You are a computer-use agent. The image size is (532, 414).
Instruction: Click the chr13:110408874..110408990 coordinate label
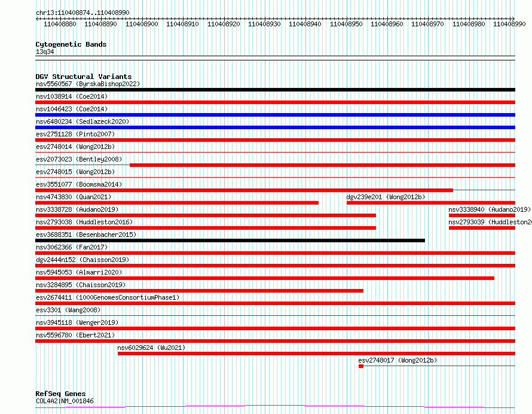[x=82, y=13]
